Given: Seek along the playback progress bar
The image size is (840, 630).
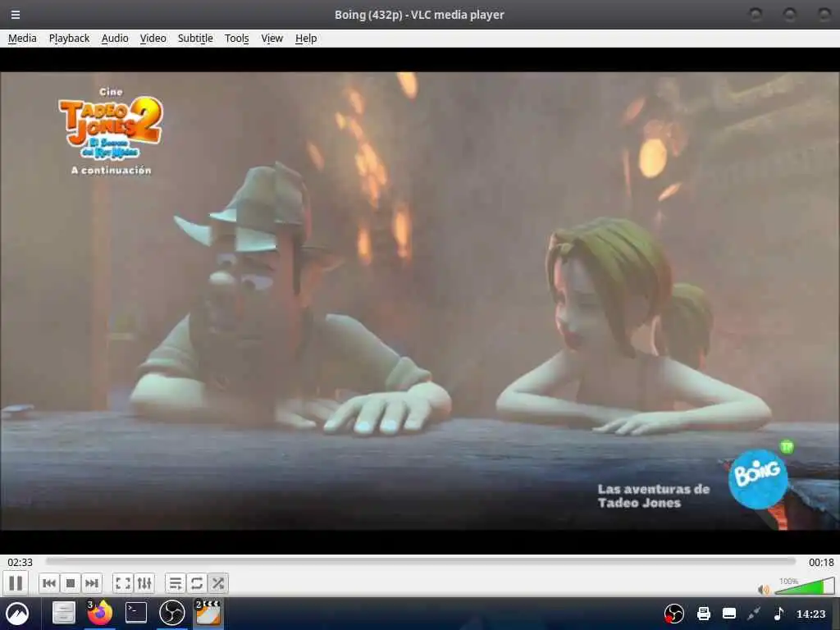Looking at the screenshot, I should (x=421, y=561).
